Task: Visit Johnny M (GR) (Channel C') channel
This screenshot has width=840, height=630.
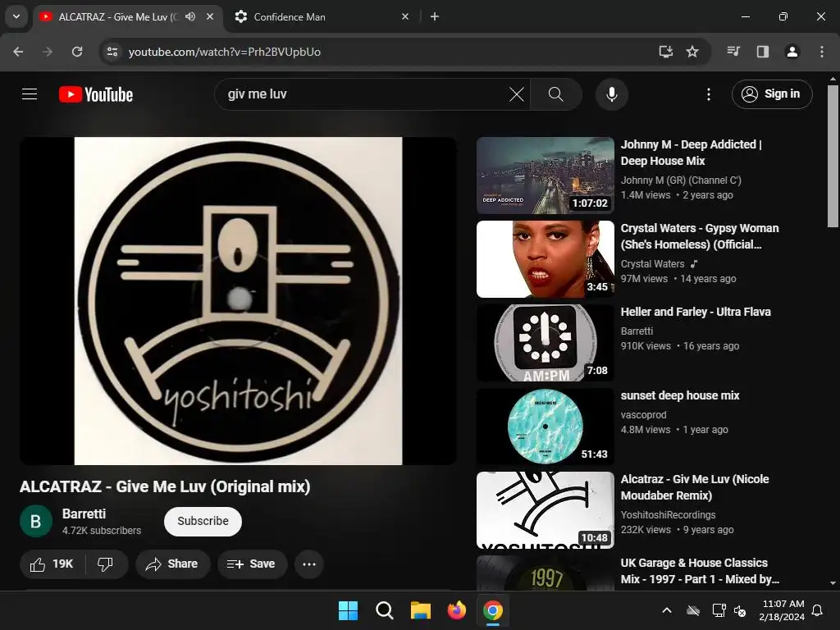Action: tap(681, 180)
